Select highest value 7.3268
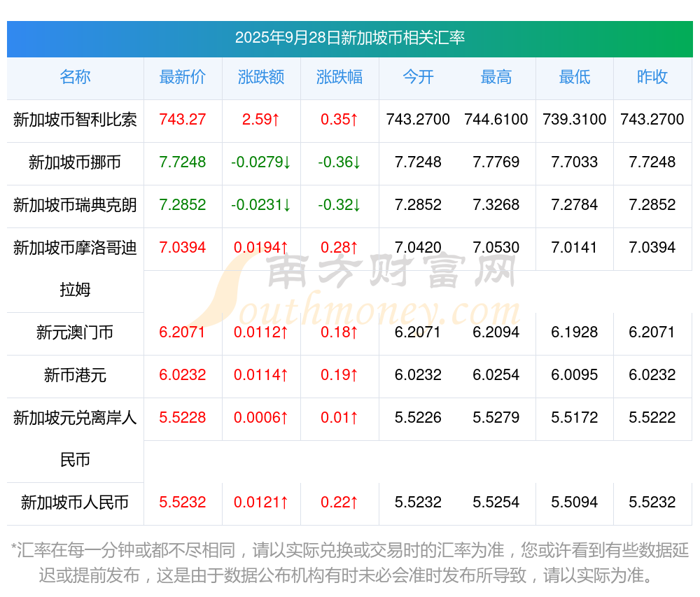This screenshot has width=700, height=597. 496,205
